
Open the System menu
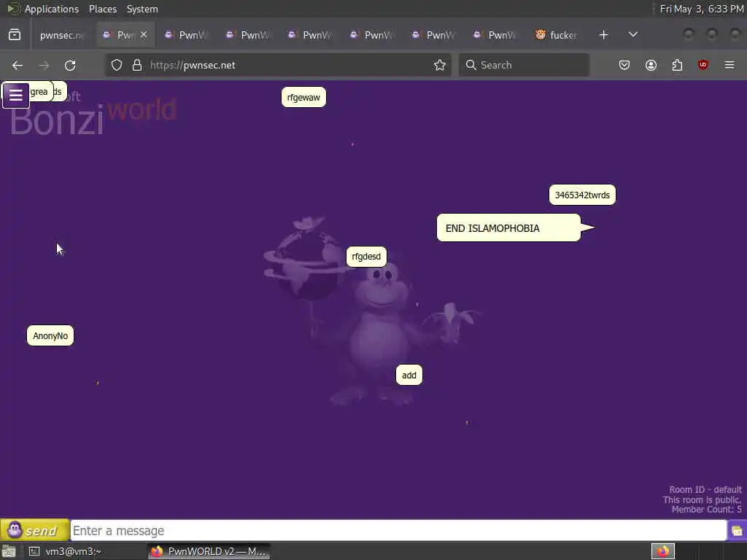coord(142,9)
